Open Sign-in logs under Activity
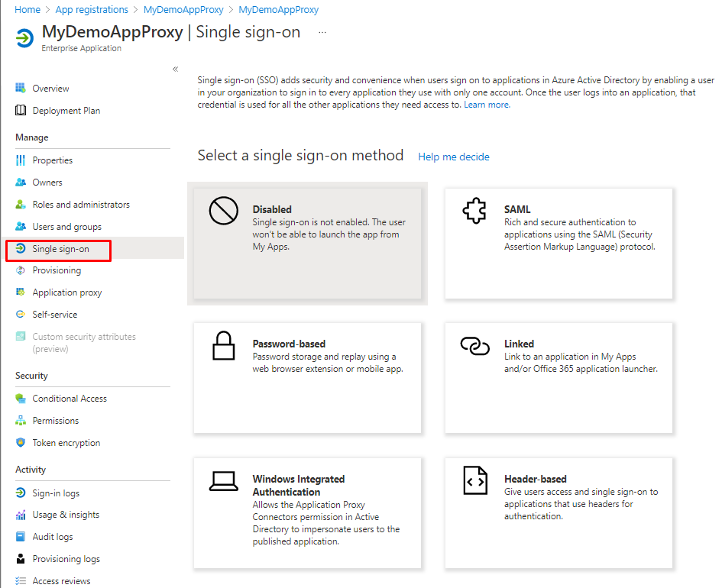The height and width of the screenshot is (588, 722). pyautogui.click(x=55, y=493)
